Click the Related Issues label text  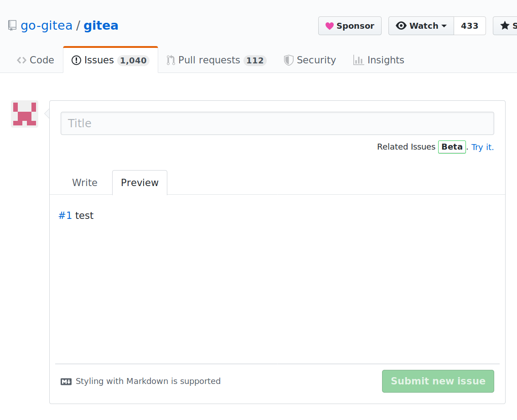click(406, 147)
